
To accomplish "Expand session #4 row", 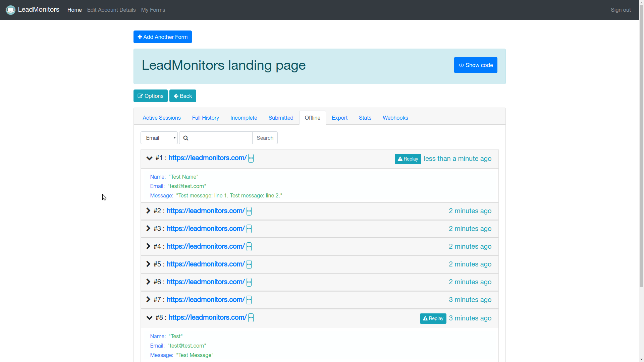I will pyautogui.click(x=148, y=246).
